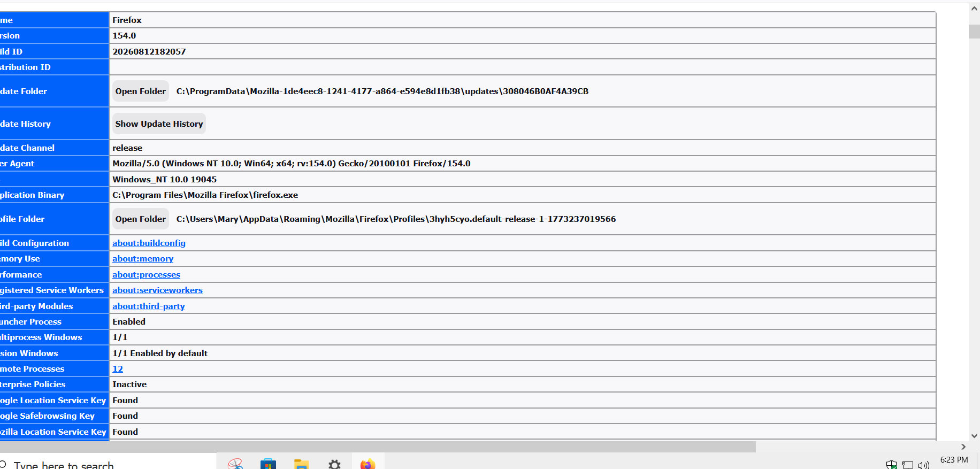
Task: Click the vertical scrollbar up arrow
Action: pos(974,8)
